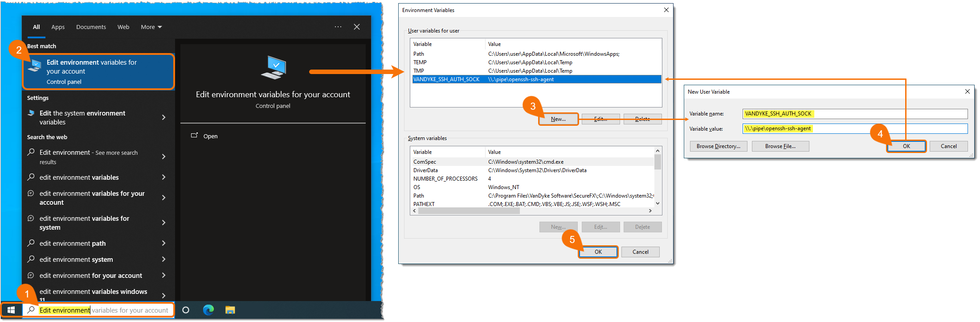This screenshot has height=322, width=980.
Task: Expand arrow for edit environment variables for your account
Action: click(x=164, y=198)
